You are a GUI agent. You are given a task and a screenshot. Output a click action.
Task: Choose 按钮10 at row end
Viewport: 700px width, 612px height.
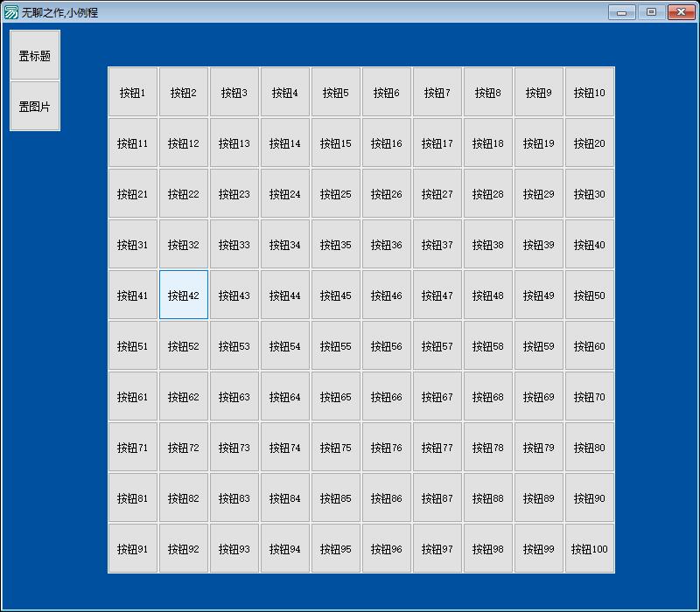(x=589, y=92)
